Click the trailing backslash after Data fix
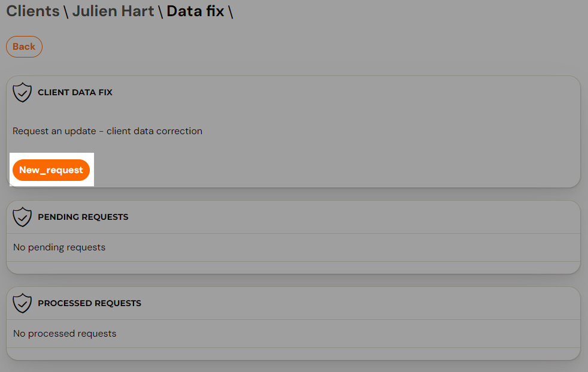This screenshot has height=372, width=588. (231, 11)
